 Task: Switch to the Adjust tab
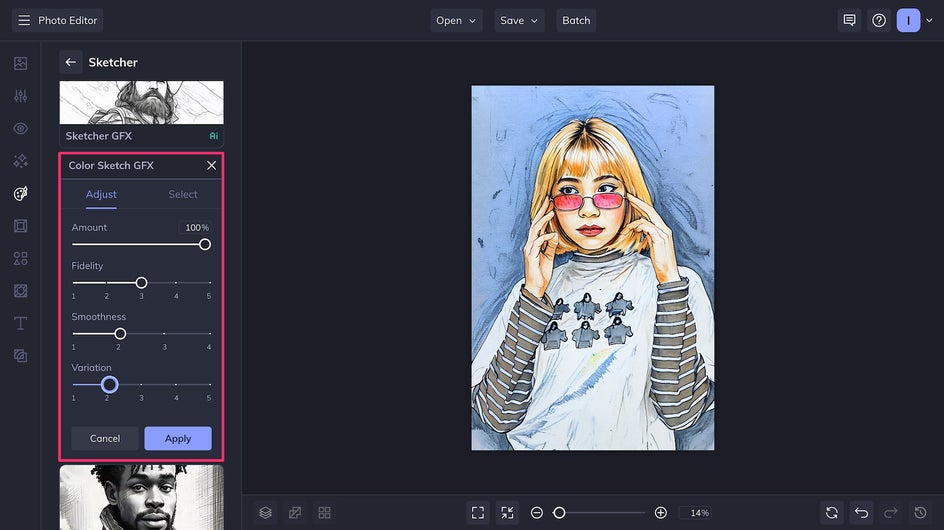pos(101,195)
